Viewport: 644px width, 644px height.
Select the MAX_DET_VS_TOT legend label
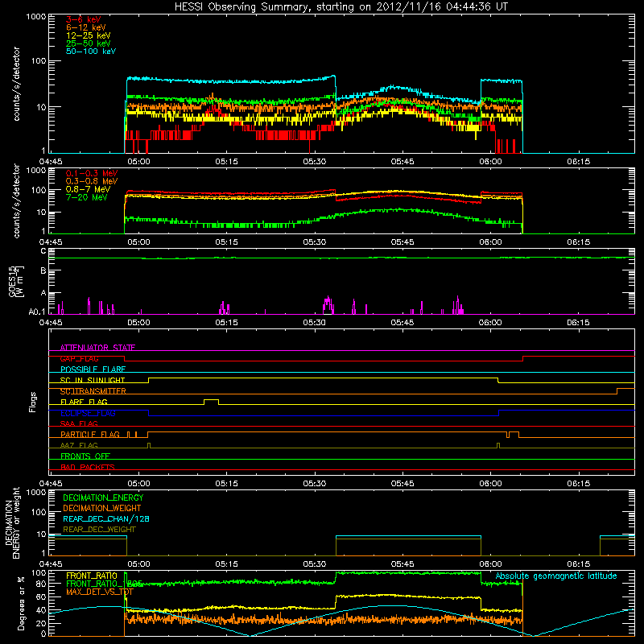click(x=100, y=592)
